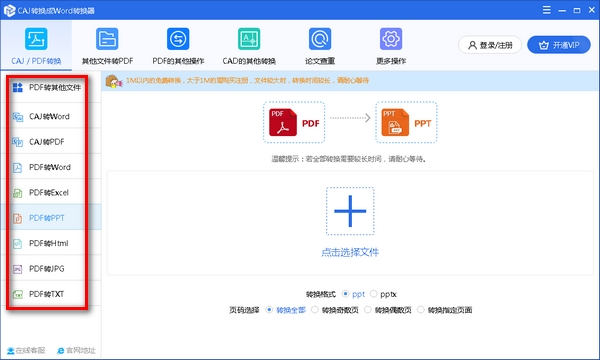Open the 更多操作 gear icon

tap(391, 39)
